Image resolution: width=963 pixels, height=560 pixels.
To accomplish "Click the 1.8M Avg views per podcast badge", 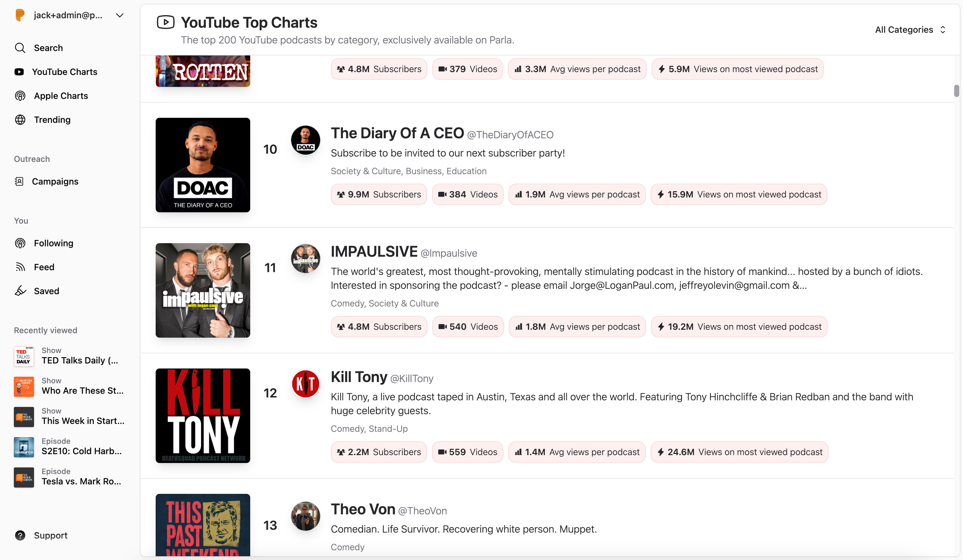I will coord(577,327).
